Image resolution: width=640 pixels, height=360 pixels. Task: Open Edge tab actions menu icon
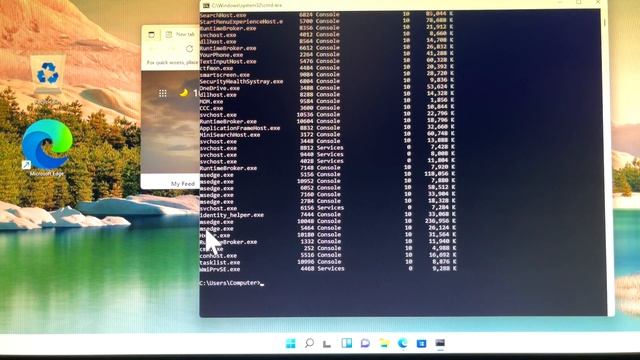151,35
